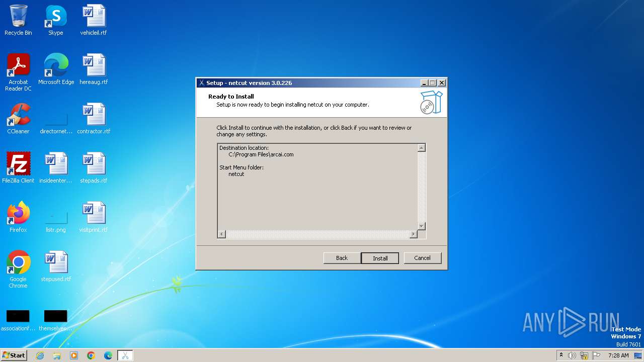Select netcut setup taskbar item
Viewport: 644px width, 362px height.
125,355
